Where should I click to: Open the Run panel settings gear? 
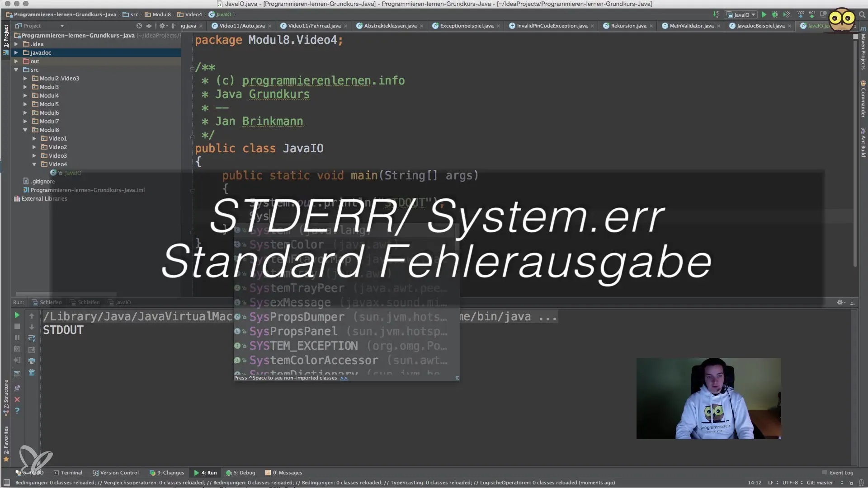pos(840,302)
